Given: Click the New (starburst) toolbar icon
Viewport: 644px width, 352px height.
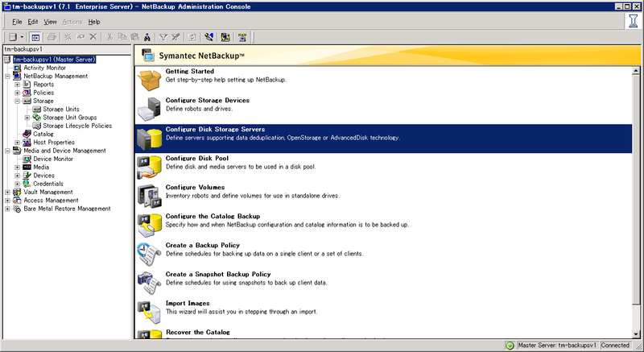Looking at the screenshot, I should [68, 37].
